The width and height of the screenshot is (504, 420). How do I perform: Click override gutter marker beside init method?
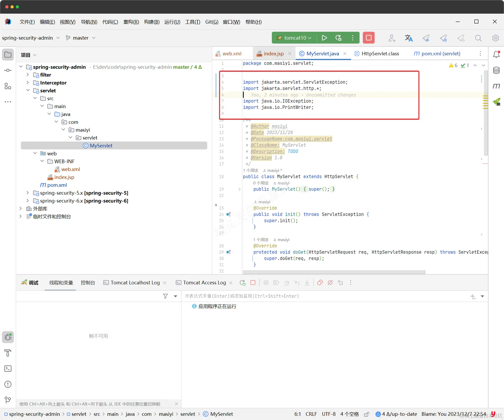[x=228, y=214]
